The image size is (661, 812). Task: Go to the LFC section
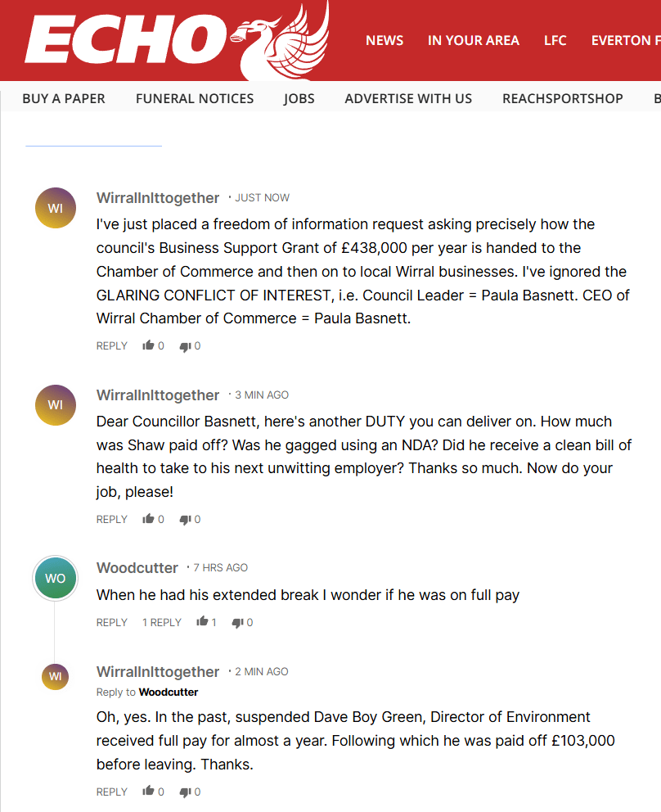555,40
